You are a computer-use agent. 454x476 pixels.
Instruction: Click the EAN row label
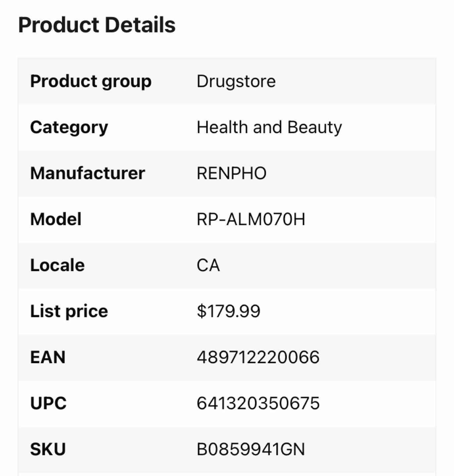[48, 357]
